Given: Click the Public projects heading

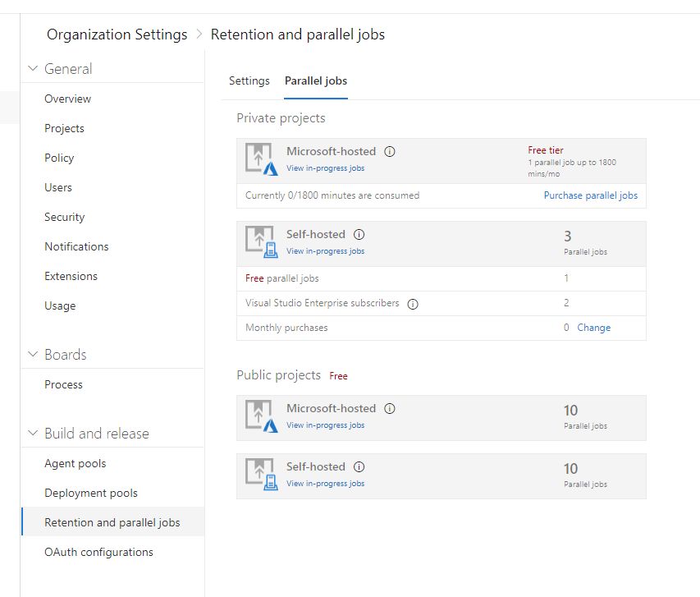Looking at the screenshot, I should pos(278,375).
